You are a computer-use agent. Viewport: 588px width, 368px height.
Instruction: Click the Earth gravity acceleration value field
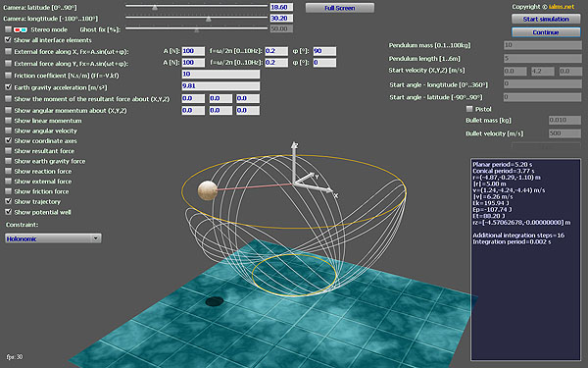click(x=220, y=86)
